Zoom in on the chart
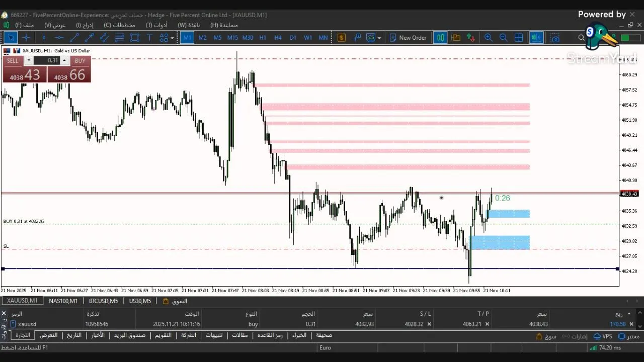Image resolution: width=644 pixels, height=362 pixels. point(488,38)
